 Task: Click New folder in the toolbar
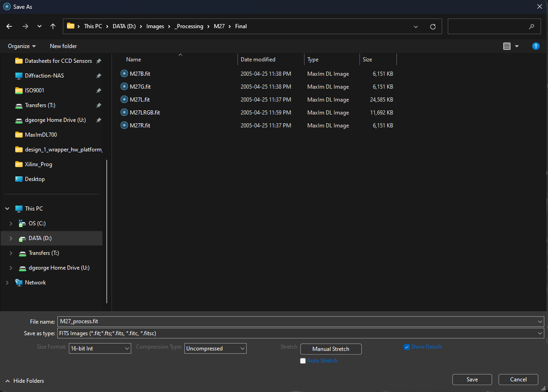63,46
